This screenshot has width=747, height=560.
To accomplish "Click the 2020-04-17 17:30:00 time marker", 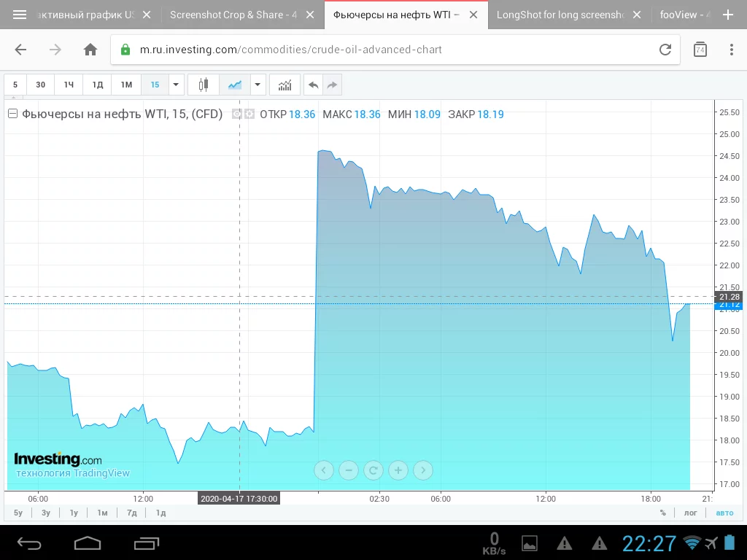I will 239,499.
